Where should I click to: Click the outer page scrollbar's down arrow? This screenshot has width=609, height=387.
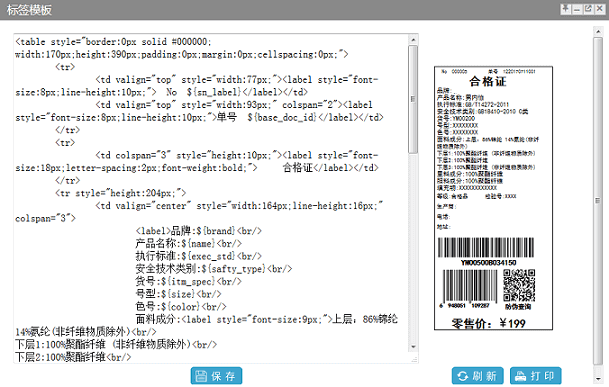(x=598, y=378)
